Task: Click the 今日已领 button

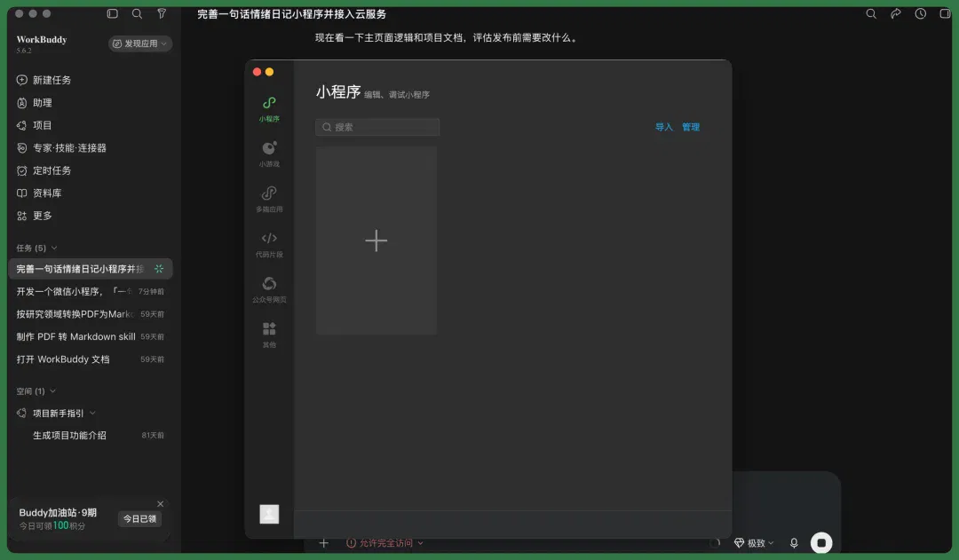Action: 139,518
